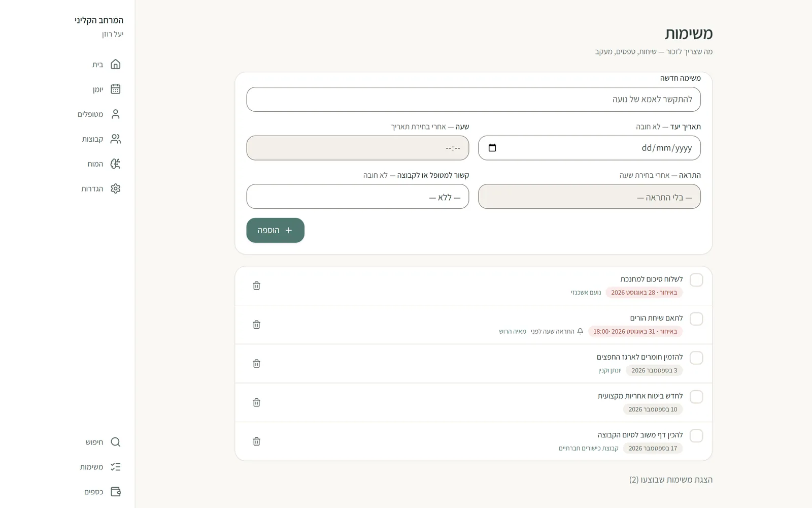Delete task להכין דף משוב לסיום הקבוצה
This screenshot has width=812, height=508.
click(x=256, y=441)
